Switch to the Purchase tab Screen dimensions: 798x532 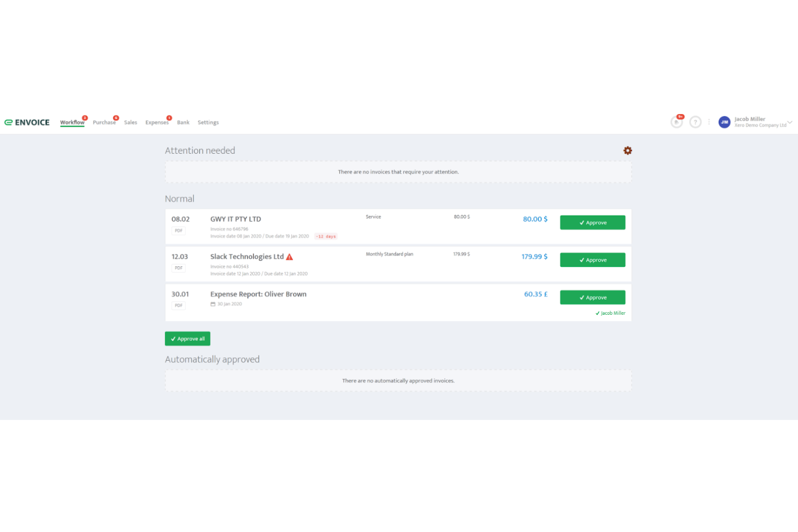pyautogui.click(x=104, y=122)
